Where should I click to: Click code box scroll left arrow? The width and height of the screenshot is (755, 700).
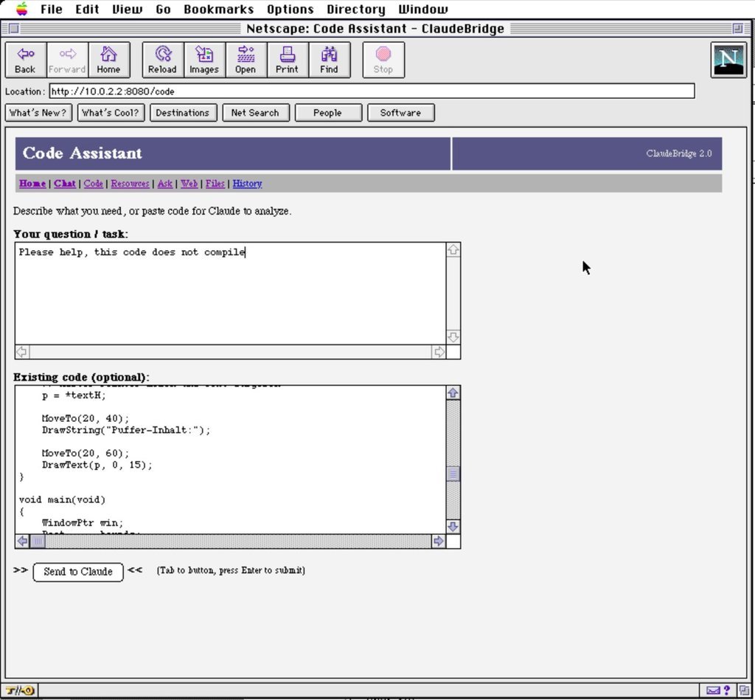[22, 541]
